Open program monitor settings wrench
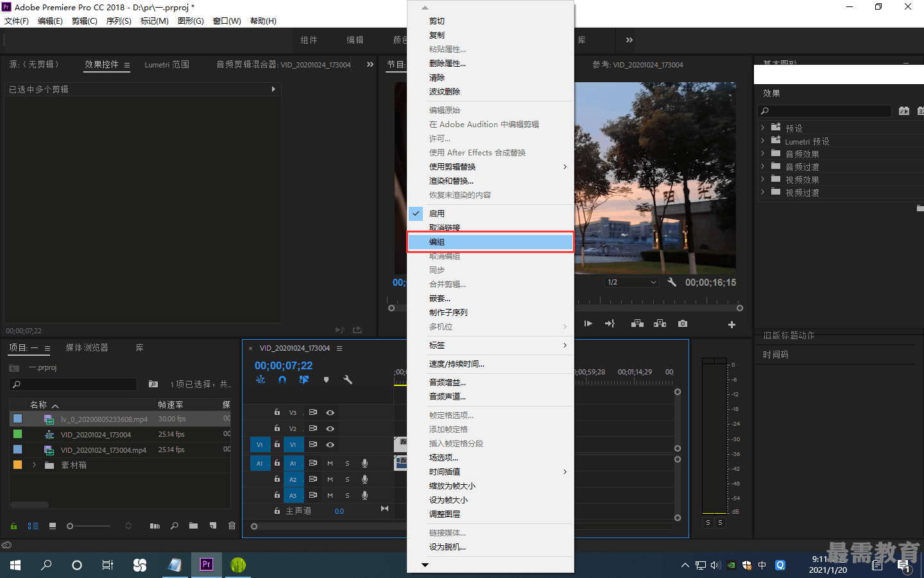Viewport: 924px width, 578px height. pyautogui.click(x=672, y=282)
